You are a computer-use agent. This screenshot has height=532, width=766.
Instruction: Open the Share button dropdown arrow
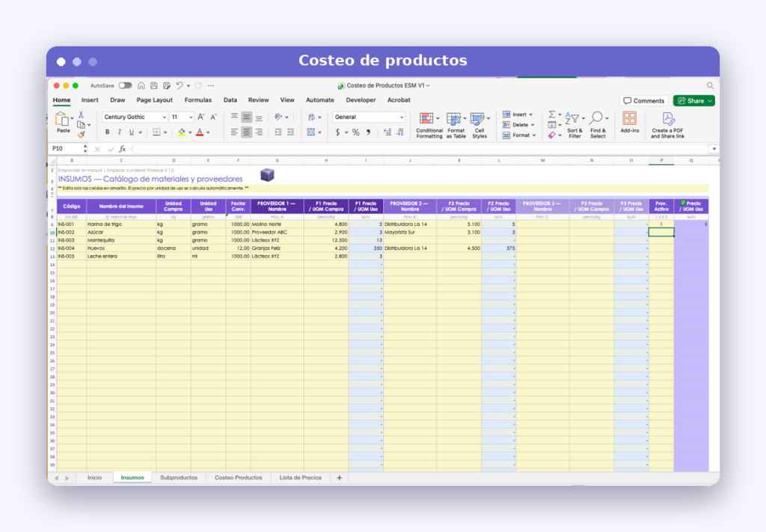tap(710, 101)
